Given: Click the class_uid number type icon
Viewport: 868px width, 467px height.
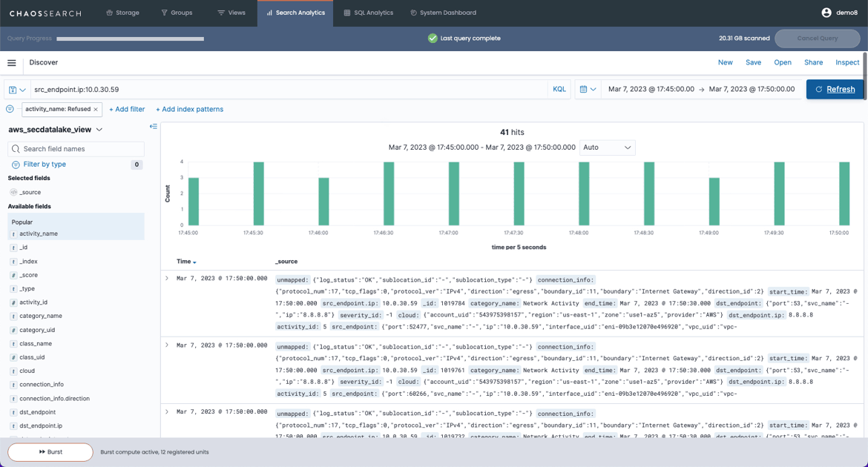Looking at the screenshot, I should click(13, 357).
